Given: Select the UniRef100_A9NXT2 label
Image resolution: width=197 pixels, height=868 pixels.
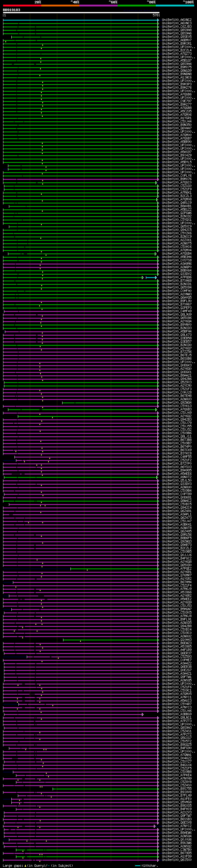Looking at the screenshot, I should pos(177,477).
